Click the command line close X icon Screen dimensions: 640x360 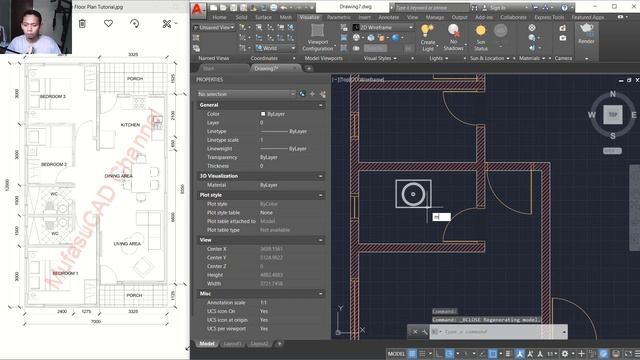[415, 332]
